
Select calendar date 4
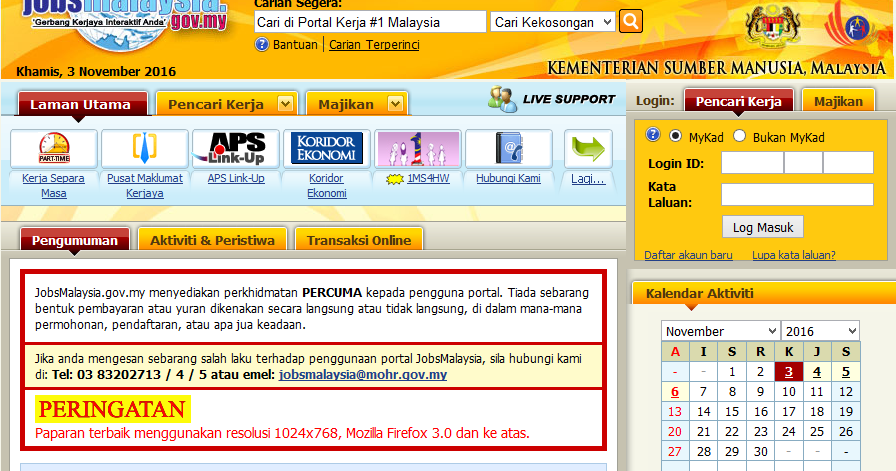point(817,372)
